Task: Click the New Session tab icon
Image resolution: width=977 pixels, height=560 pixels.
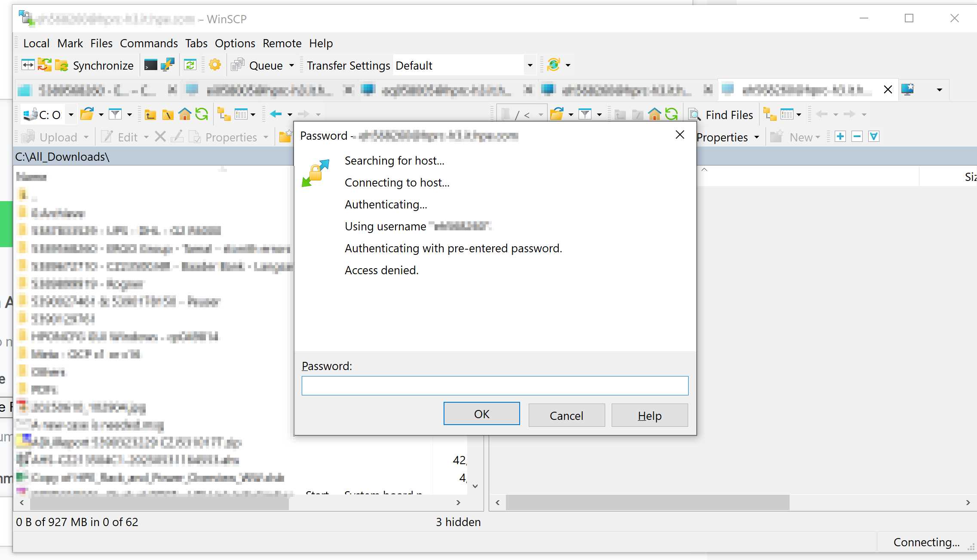Action: click(x=907, y=89)
